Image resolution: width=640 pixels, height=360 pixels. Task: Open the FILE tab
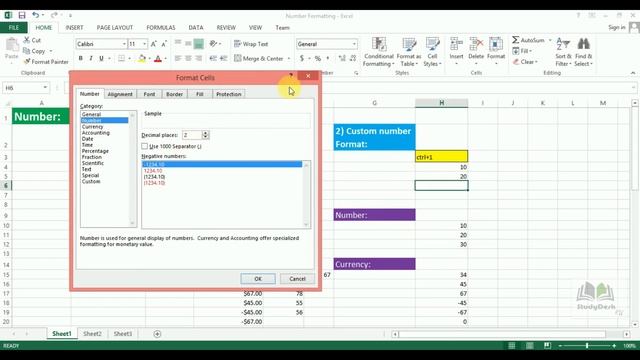coord(14,27)
